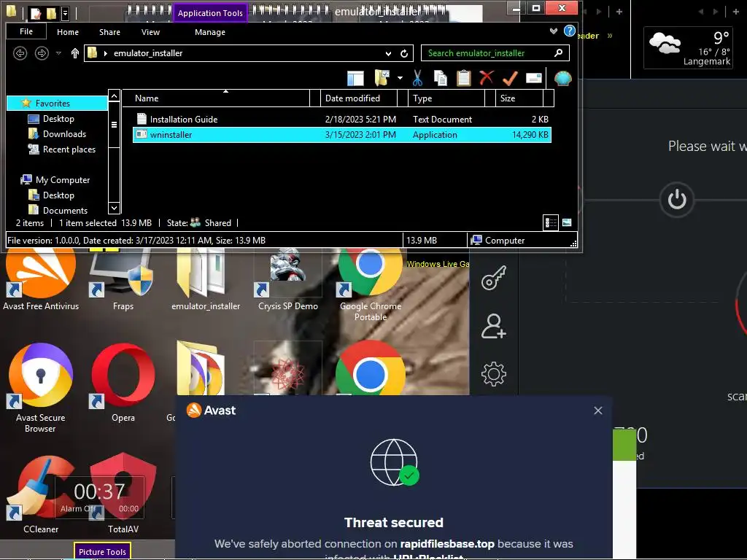Click the Picture Tools tab at bottom
The image size is (747, 560).
coord(102,551)
